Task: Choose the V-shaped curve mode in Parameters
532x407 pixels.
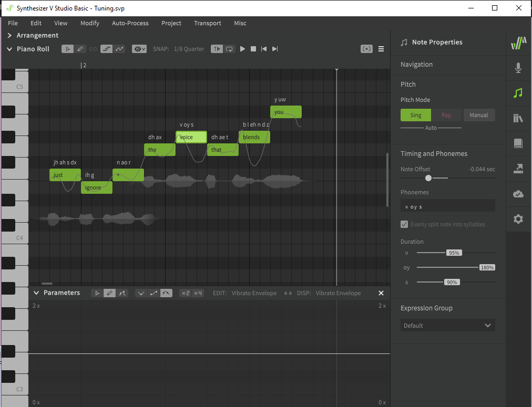Action: click(141, 293)
